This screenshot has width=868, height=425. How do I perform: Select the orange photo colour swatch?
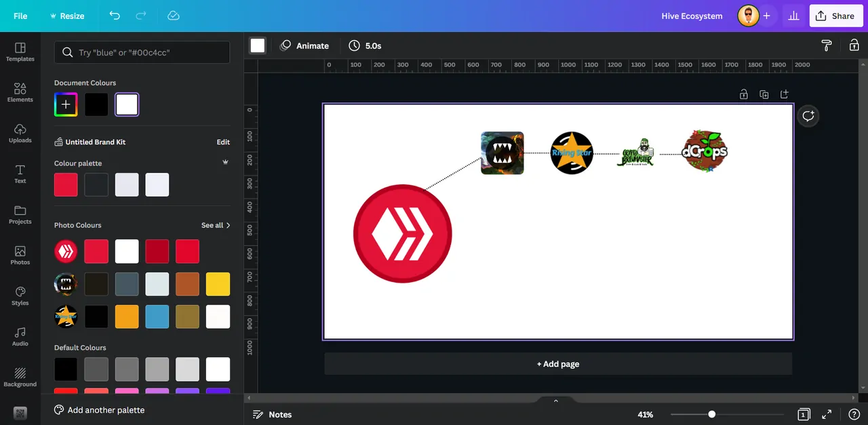(x=127, y=317)
